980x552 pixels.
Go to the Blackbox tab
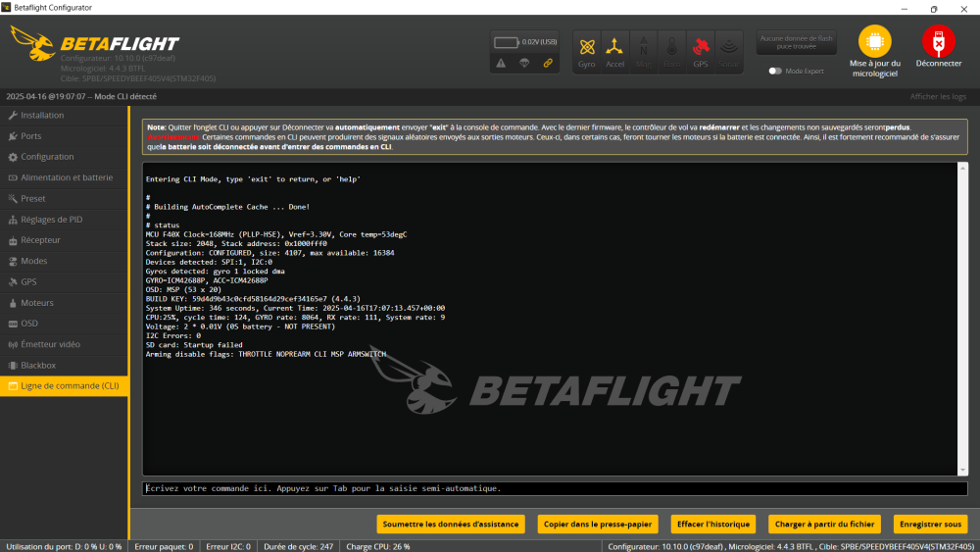point(38,365)
